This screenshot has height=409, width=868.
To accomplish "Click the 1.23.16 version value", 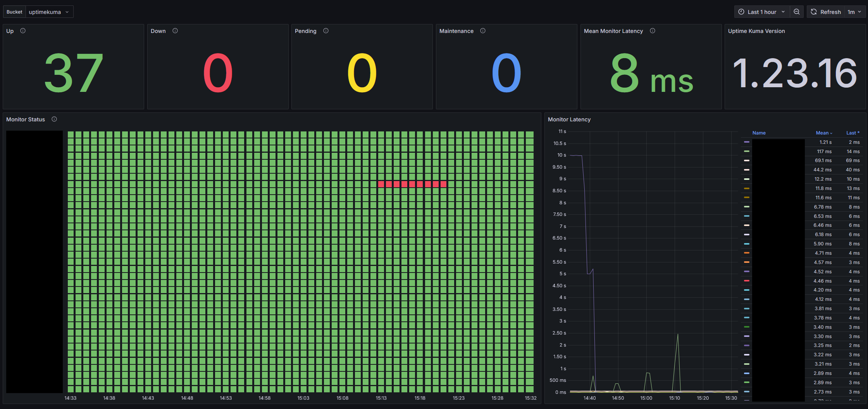I will click(795, 73).
